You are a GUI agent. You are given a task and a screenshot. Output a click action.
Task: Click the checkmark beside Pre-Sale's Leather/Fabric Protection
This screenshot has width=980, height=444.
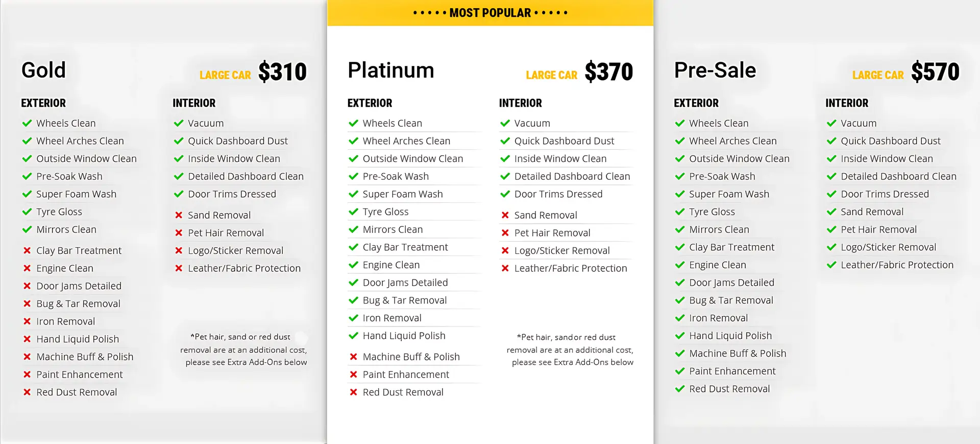pos(831,265)
